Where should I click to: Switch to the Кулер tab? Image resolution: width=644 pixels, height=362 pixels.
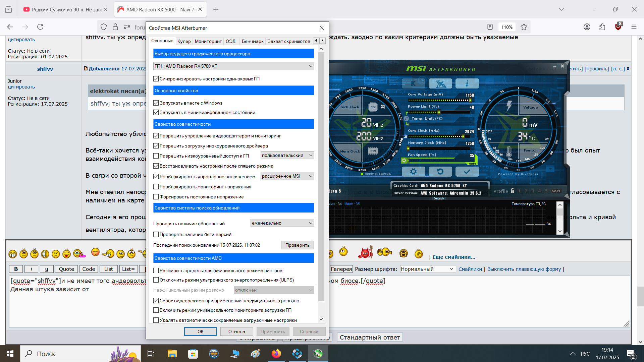tap(184, 41)
